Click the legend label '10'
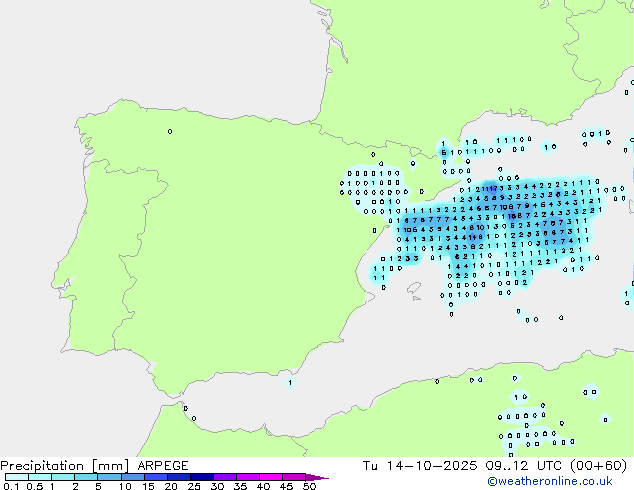This screenshot has height=490, width=634. coord(125,486)
